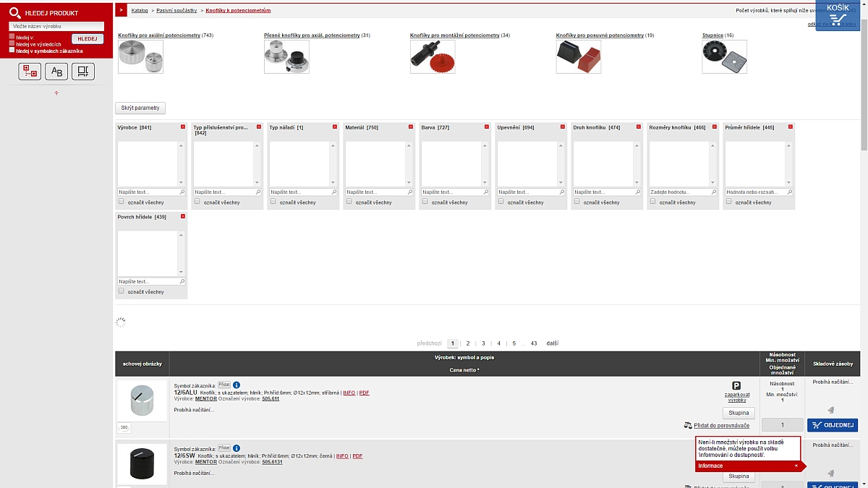Open the Stupnice category thumbnail
Image resolution: width=868 pixels, height=488 pixels.
[724, 56]
